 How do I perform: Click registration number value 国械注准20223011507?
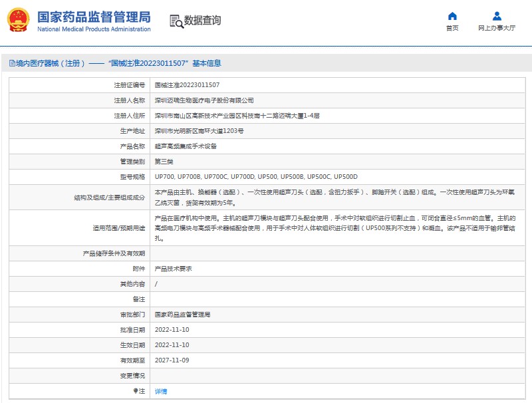coord(187,85)
